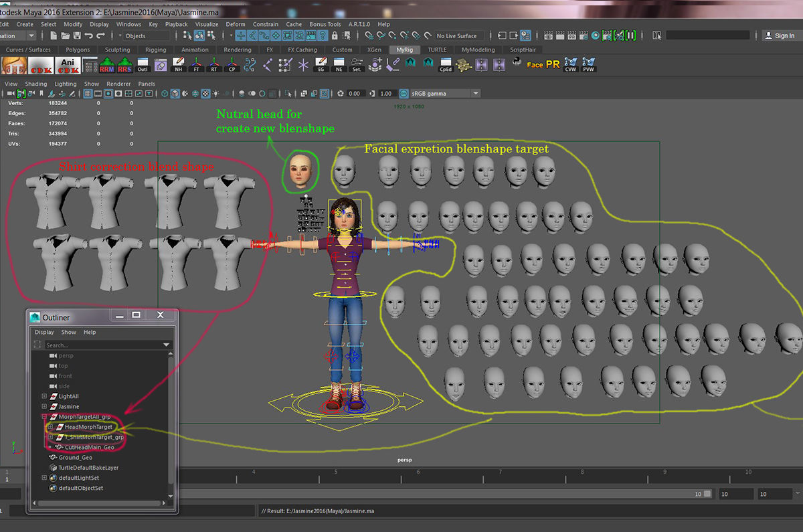The width and height of the screenshot is (803, 532).
Task: Open the Deform menu
Action: click(235, 24)
